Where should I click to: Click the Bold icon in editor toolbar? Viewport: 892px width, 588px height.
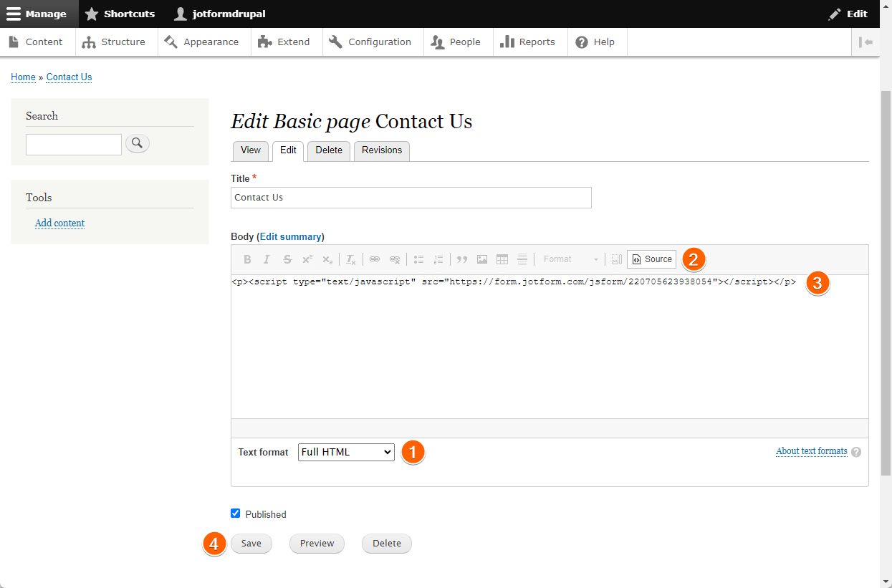click(248, 259)
